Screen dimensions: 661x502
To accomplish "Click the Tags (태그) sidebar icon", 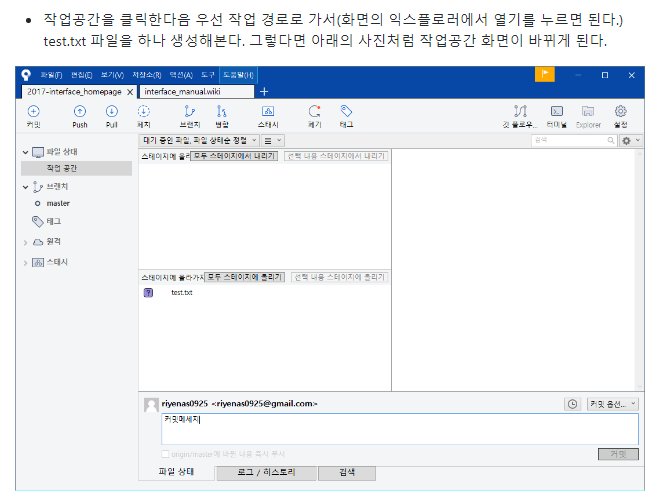I will tap(38, 221).
